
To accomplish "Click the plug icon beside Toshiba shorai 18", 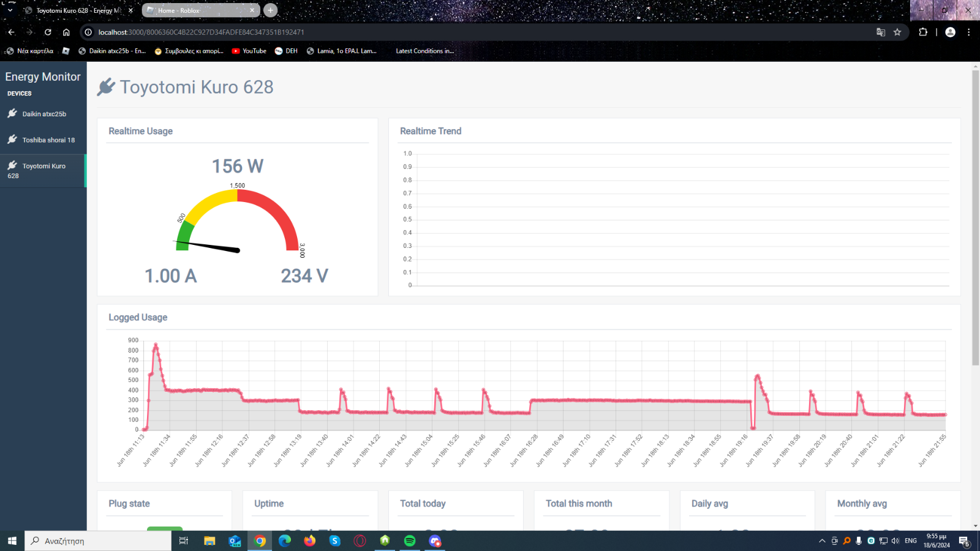I will coord(12,139).
